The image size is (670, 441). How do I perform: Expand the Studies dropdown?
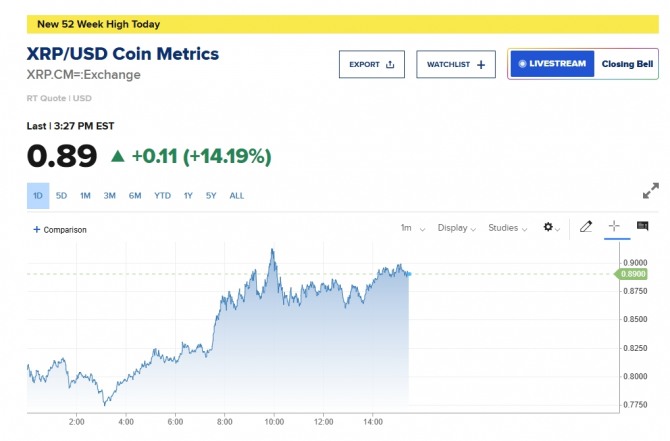(x=508, y=228)
